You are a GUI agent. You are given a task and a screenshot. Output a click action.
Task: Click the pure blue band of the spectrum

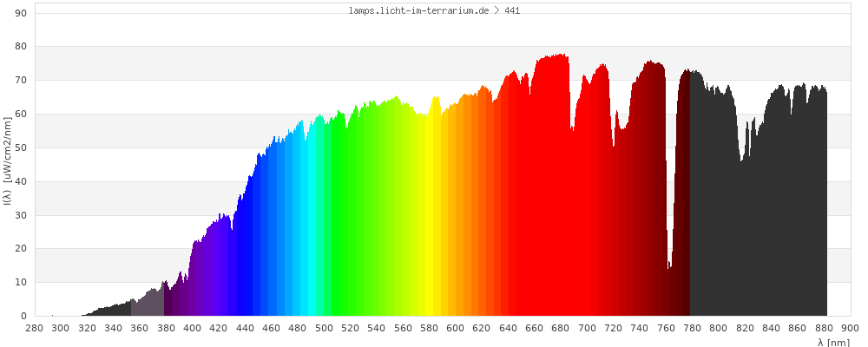[x=246, y=260]
